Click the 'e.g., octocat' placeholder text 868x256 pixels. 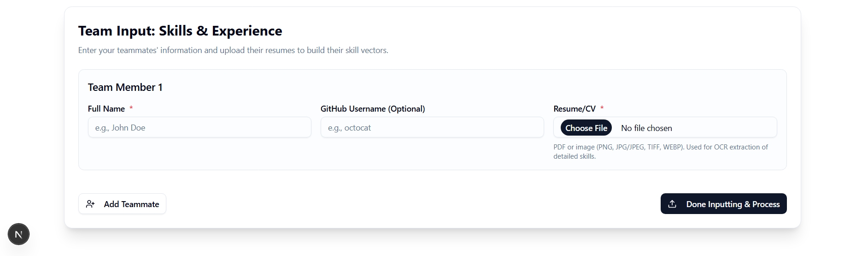click(349, 128)
